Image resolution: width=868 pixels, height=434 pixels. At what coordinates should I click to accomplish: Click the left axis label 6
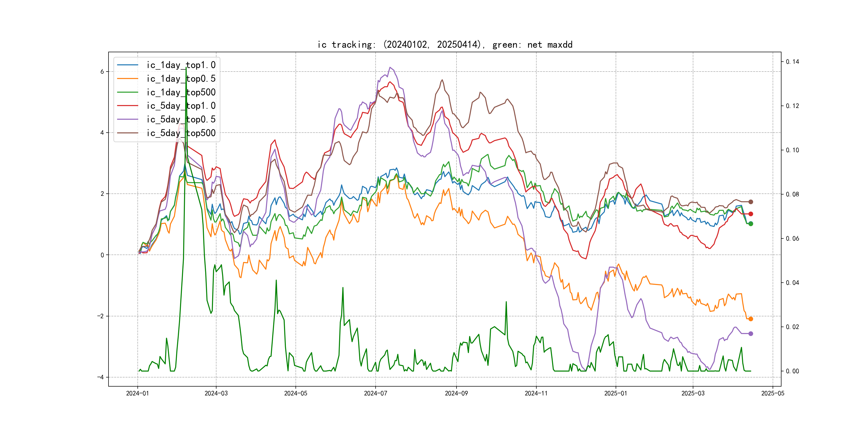tap(102, 72)
